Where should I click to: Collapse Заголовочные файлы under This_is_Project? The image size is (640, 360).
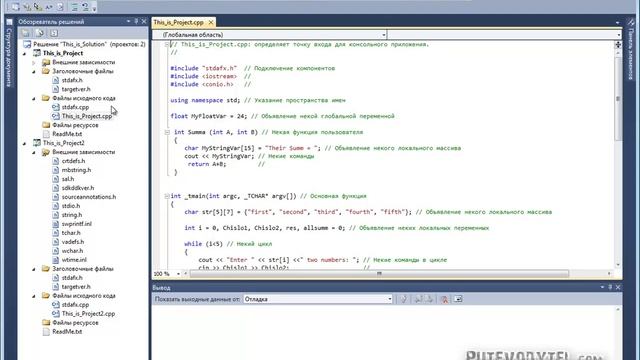tap(34, 71)
